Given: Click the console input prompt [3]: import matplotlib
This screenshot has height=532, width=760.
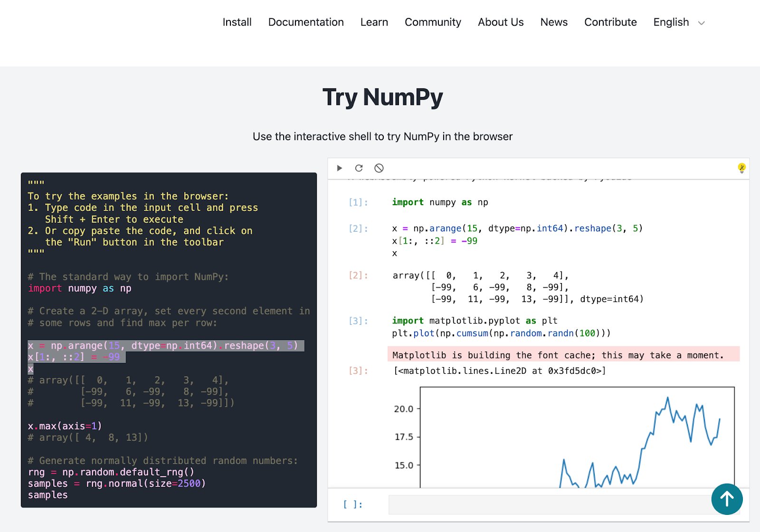Looking at the screenshot, I should coord(358,321).
